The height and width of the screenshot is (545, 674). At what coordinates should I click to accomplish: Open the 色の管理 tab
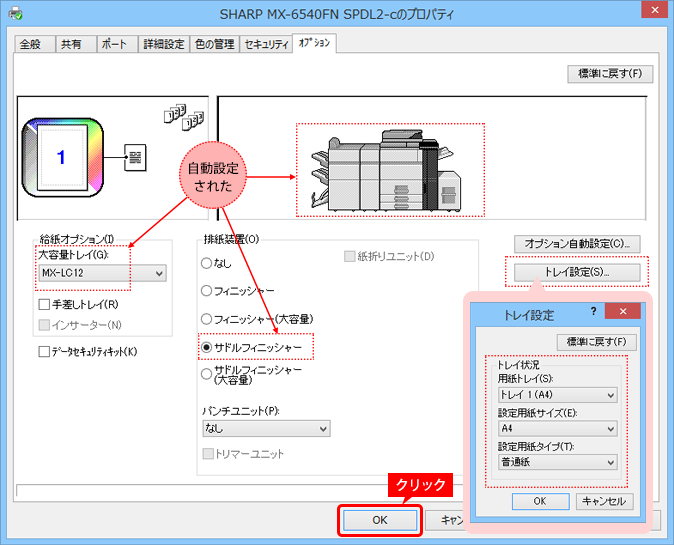[214, 44]
